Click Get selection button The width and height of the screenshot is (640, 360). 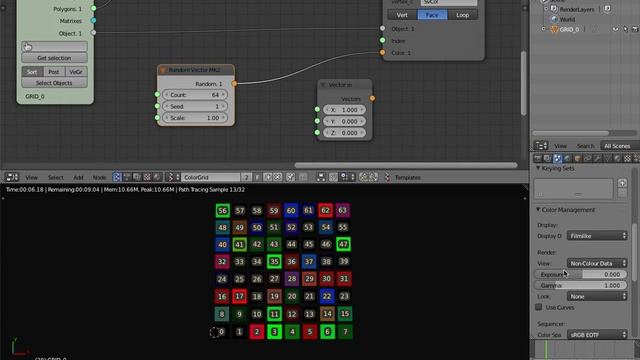pos(54,58)
